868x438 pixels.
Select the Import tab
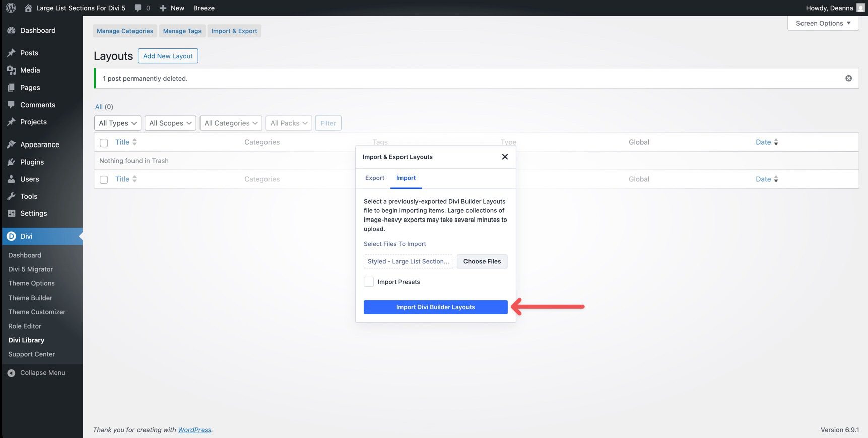coord(406,178)
